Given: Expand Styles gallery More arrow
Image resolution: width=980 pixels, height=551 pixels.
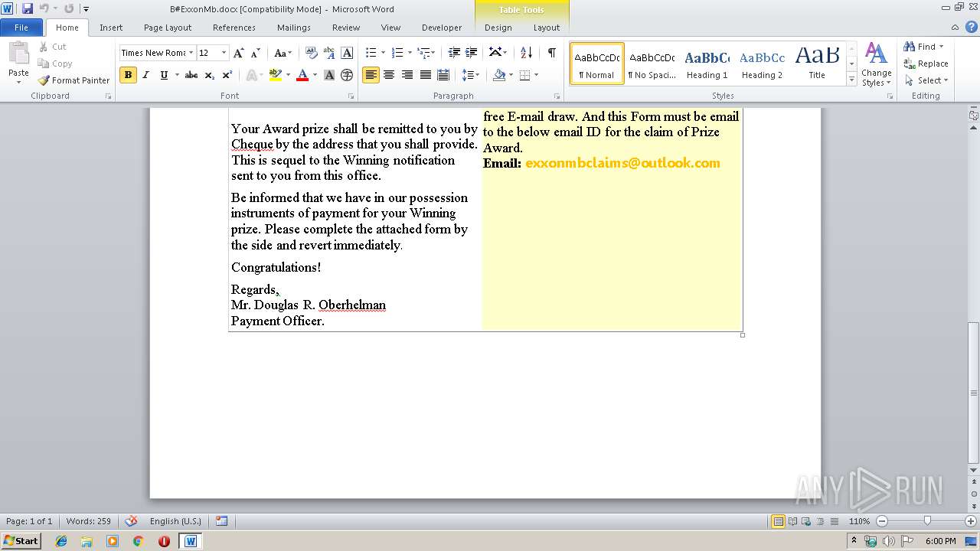Looking at the screenshot, I should [851, 79].
